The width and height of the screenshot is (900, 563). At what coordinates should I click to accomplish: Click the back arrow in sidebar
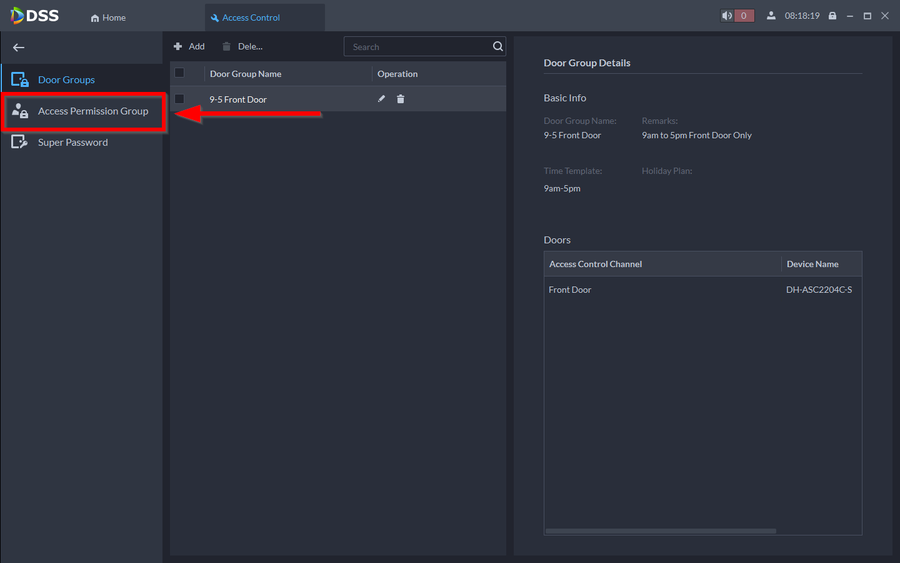[18, 47]
